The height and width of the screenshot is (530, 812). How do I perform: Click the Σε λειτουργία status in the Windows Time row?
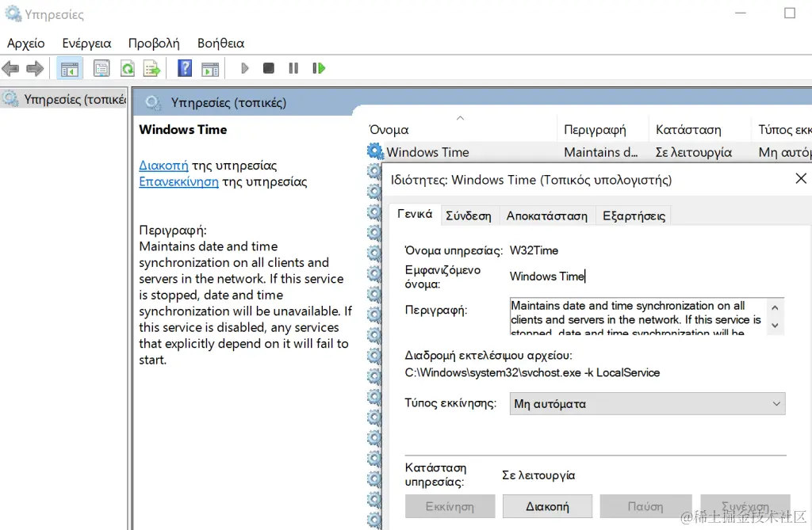click(693, 152)
